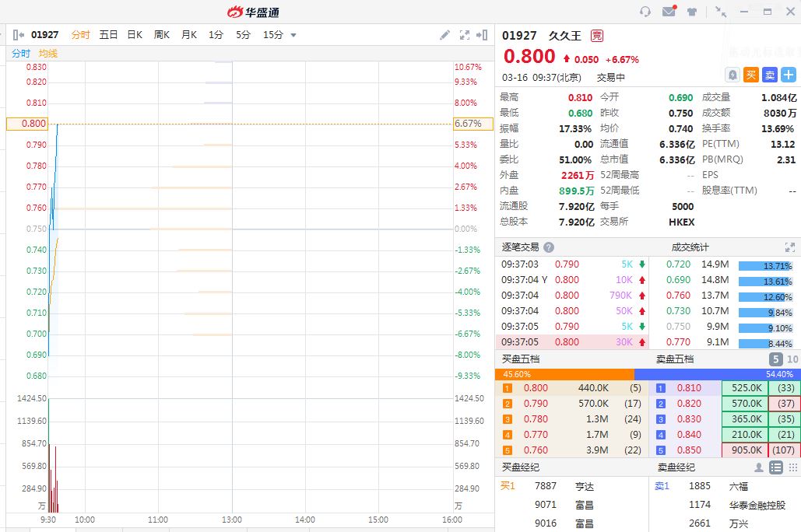This screenshot has width=801, height=532.
Task: Select the pencil drawing tool
Action: (x=444, y=35)
